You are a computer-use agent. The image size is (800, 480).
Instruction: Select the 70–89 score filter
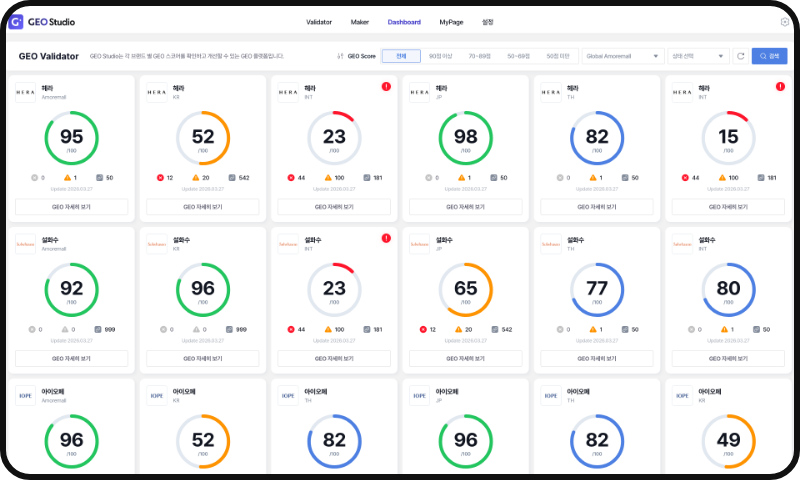479,56
